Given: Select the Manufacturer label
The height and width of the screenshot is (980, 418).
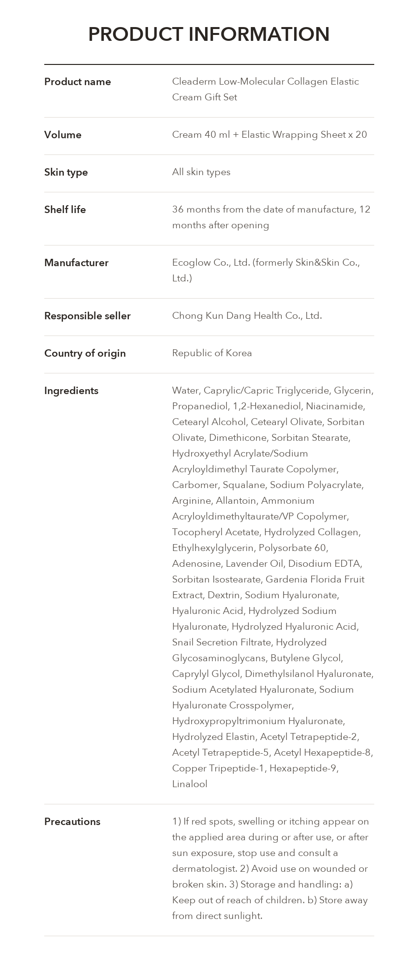Looking at the screenshot, I should 76,263.
